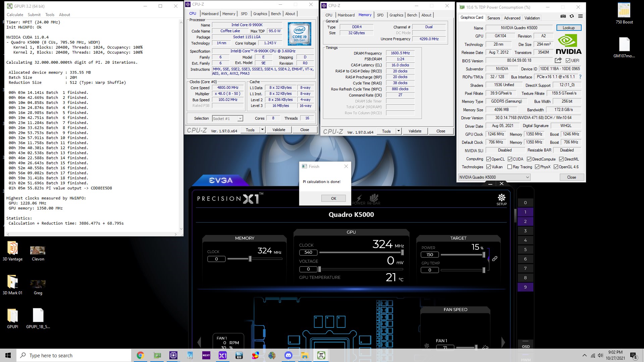Open Calculate menu in GPUPI

pos(15,15)
